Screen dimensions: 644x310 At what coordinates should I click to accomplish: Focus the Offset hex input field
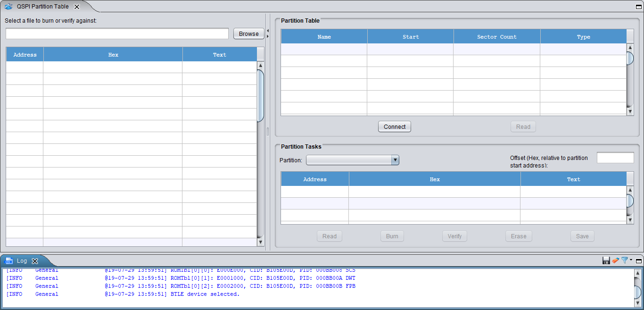click(615, 158)
